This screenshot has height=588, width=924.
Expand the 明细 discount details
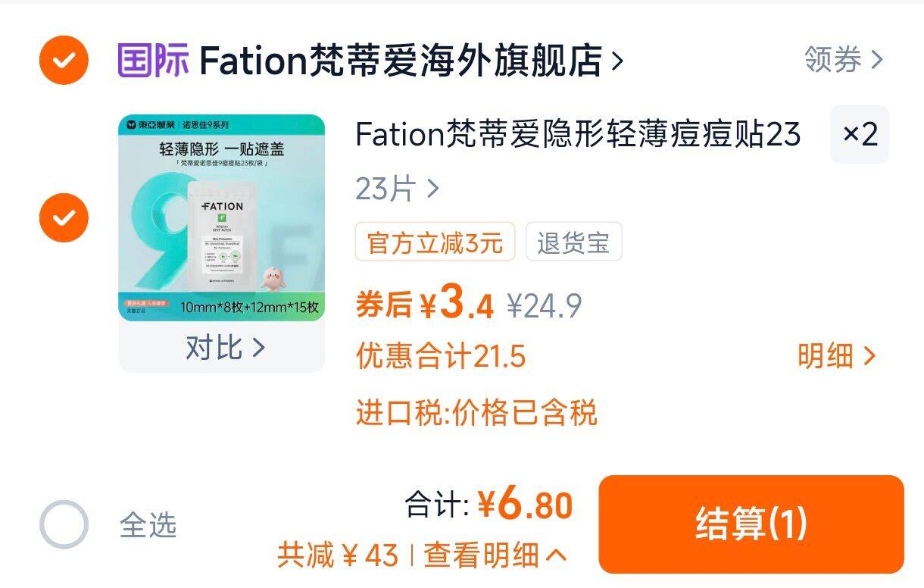(x=837, y=356)
